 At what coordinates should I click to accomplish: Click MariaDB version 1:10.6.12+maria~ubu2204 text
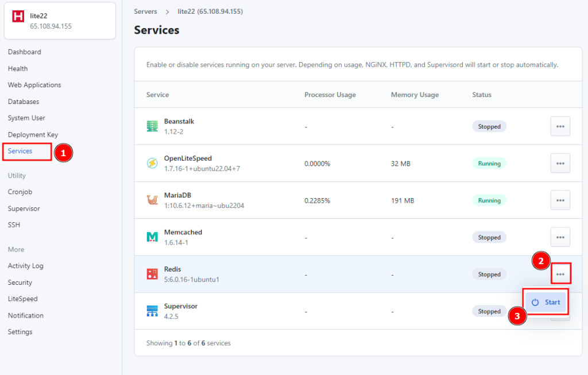(204, 206)
